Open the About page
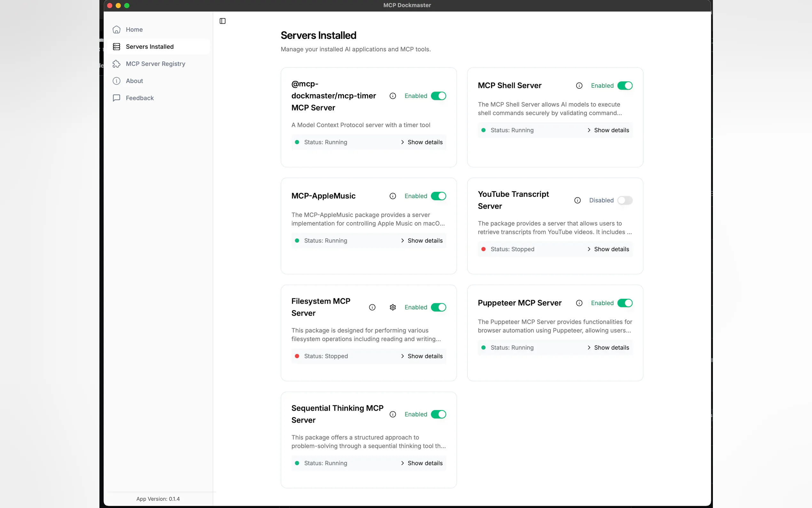Screen dimensions: 812x508 click(x=134, y=81)
